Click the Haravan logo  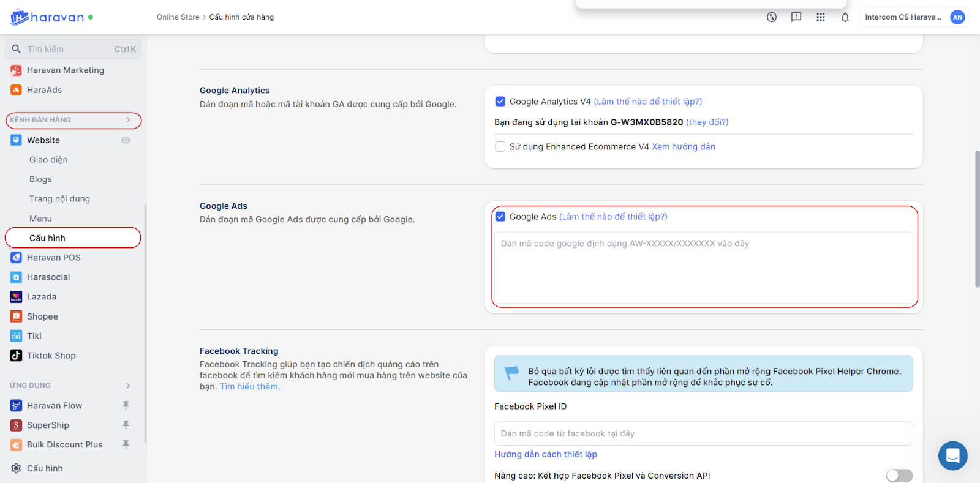pyautogui.click(x=47, y=17)
